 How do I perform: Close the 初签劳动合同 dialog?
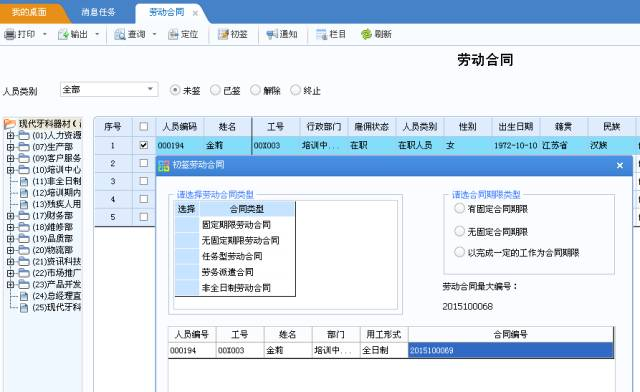(620, 165)
